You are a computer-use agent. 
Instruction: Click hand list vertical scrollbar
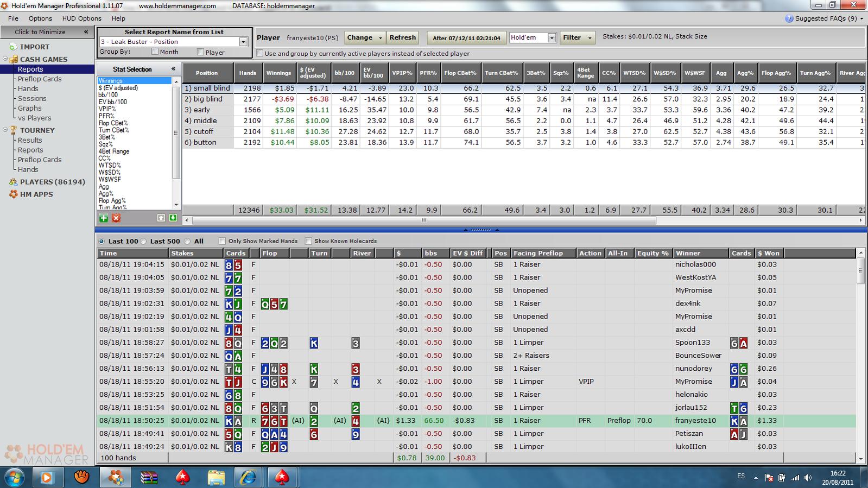861,270
